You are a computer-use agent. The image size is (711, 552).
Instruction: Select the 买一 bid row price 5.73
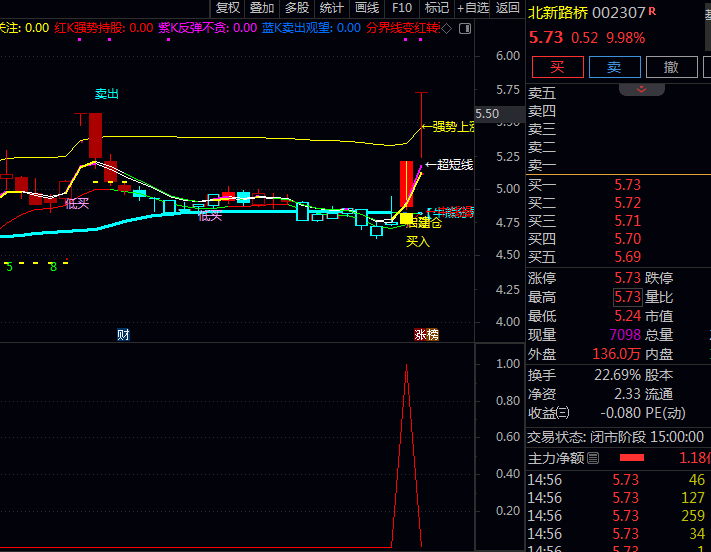pyautogui.click(x=627, y=185)
